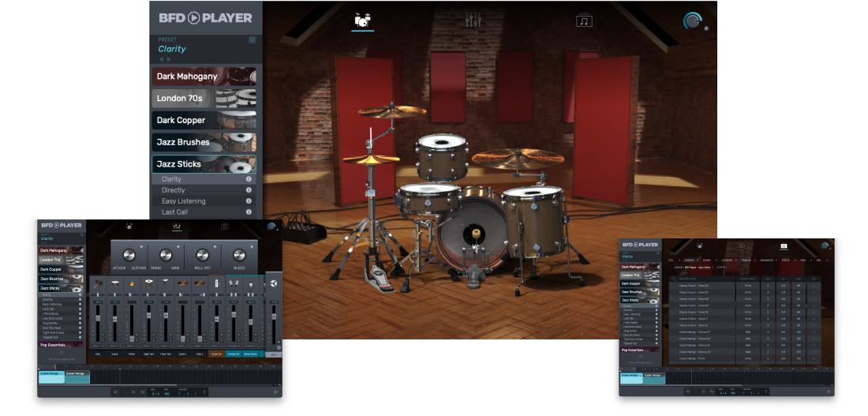The image size is (868, 416).
Task: Go to the previous preset in main window
Action: coord(161,59)
